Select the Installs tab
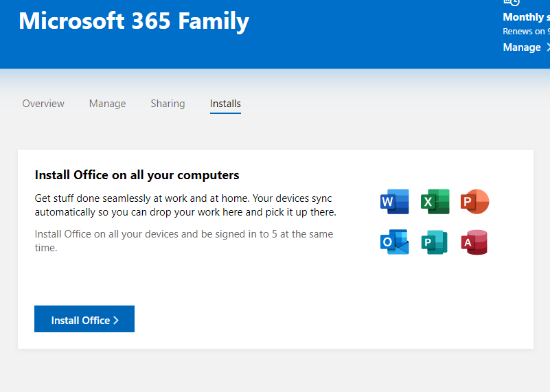Screen dimensions: 550x392 pyautogui.click(x=225, y=104)
